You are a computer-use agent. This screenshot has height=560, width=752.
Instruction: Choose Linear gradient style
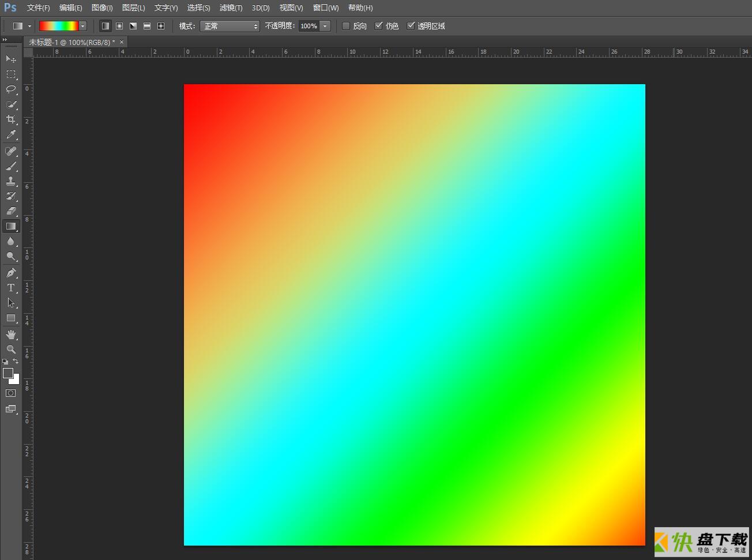point(105,26)
